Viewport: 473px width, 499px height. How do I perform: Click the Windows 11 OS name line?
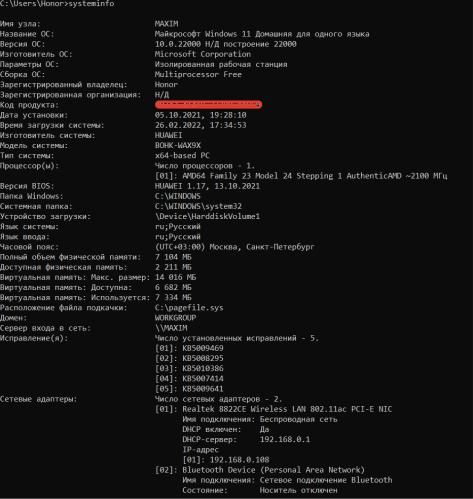[x=262, y=34]
